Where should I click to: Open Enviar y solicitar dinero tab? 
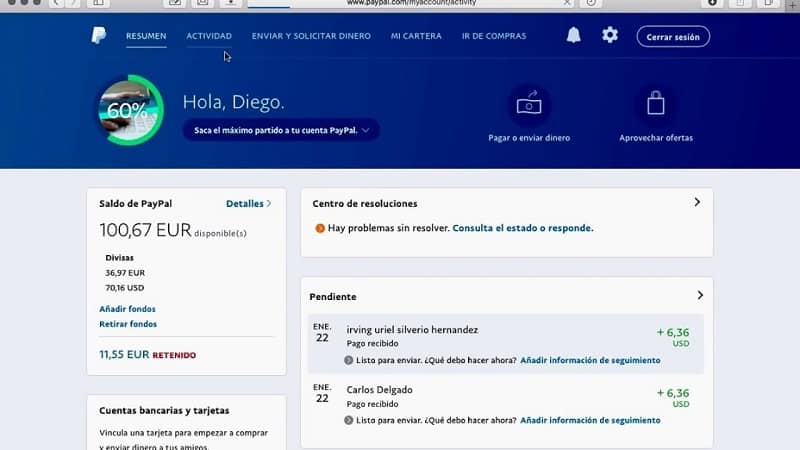[x=311, y=36]
